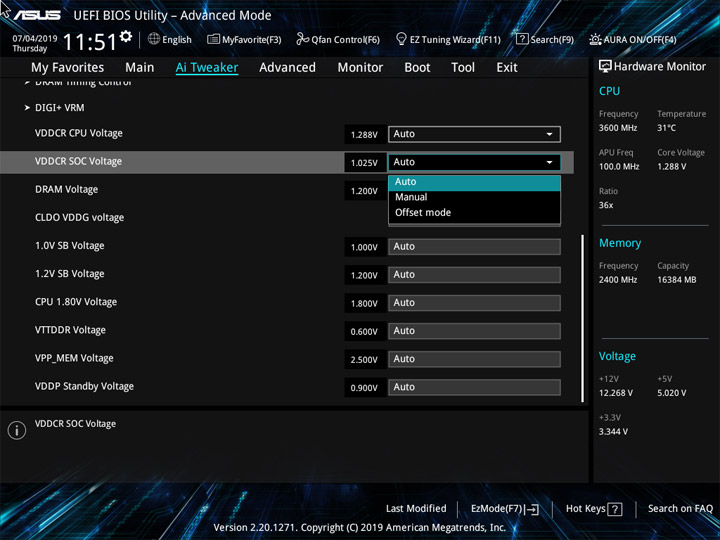Go to the Advanced tab
Screen dimensions: 720x540
[x=287, y=68]
